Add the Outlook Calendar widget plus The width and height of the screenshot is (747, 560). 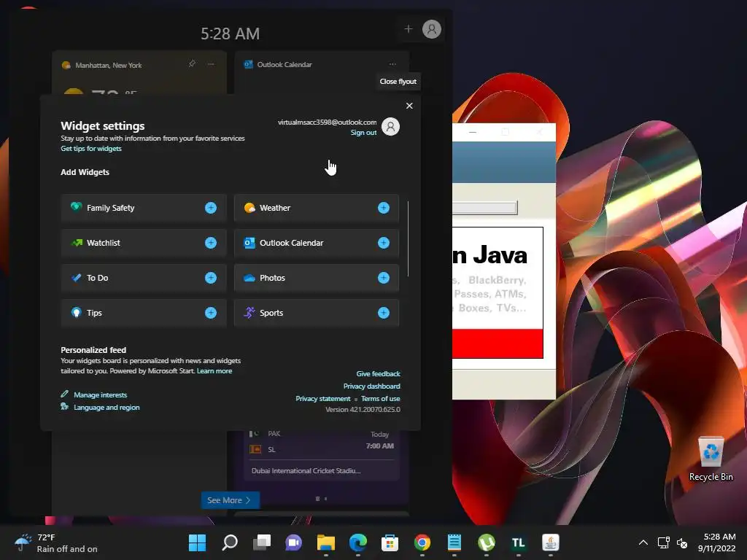point(384,243)
